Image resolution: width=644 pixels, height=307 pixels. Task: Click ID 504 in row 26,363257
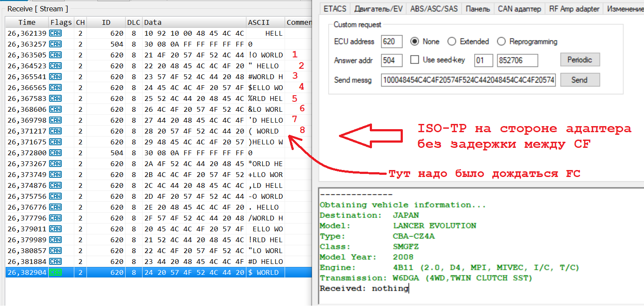pos(117,44)
